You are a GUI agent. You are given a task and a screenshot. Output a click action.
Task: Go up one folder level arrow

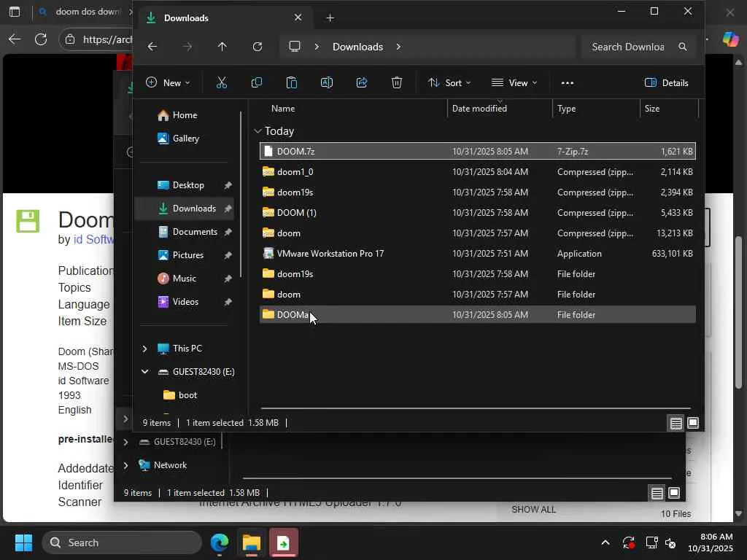[222, 47]
